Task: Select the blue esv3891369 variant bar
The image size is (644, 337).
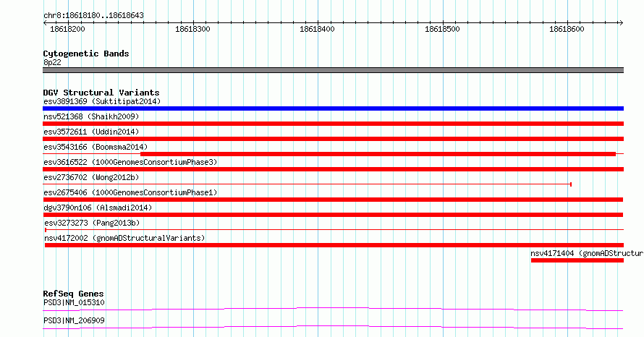Action: [333, 108]
